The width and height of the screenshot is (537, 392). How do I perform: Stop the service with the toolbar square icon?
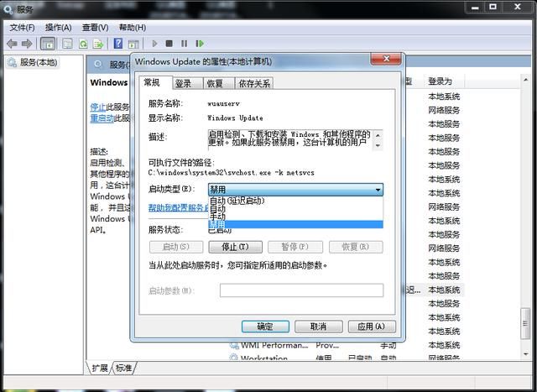click(169, 44)
